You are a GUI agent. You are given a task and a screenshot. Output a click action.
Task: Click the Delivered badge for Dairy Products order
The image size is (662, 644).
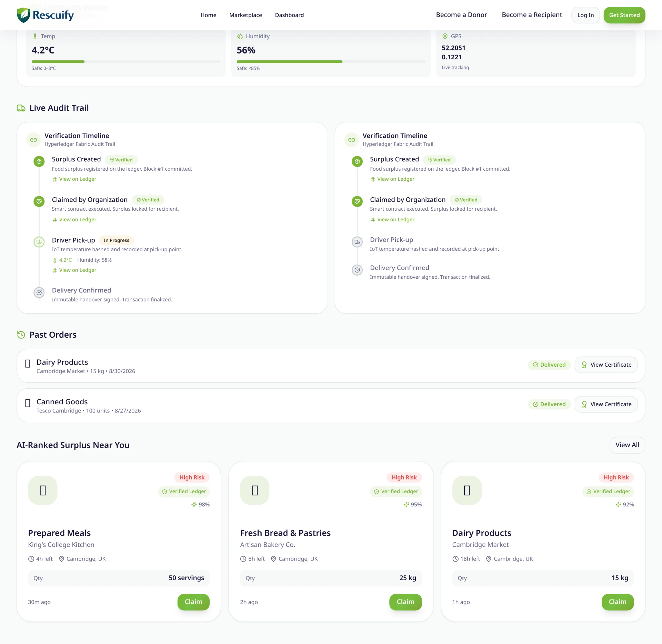[549, 365]
